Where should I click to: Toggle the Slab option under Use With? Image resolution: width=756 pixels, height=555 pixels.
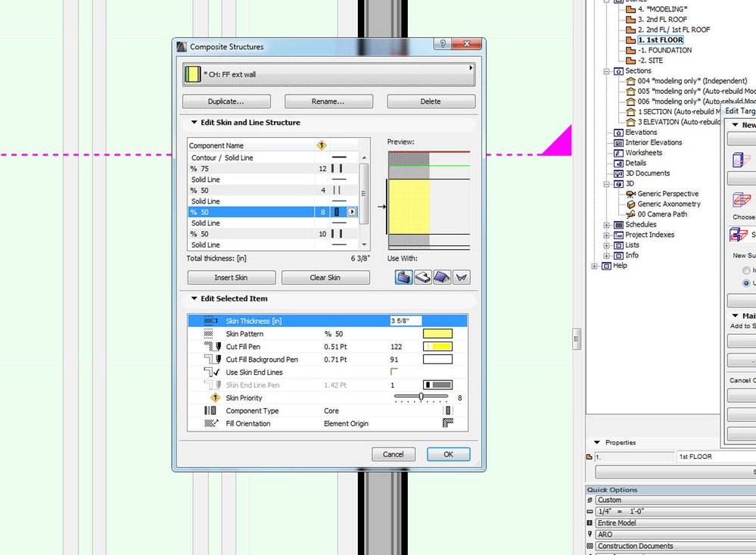[423, 277]
